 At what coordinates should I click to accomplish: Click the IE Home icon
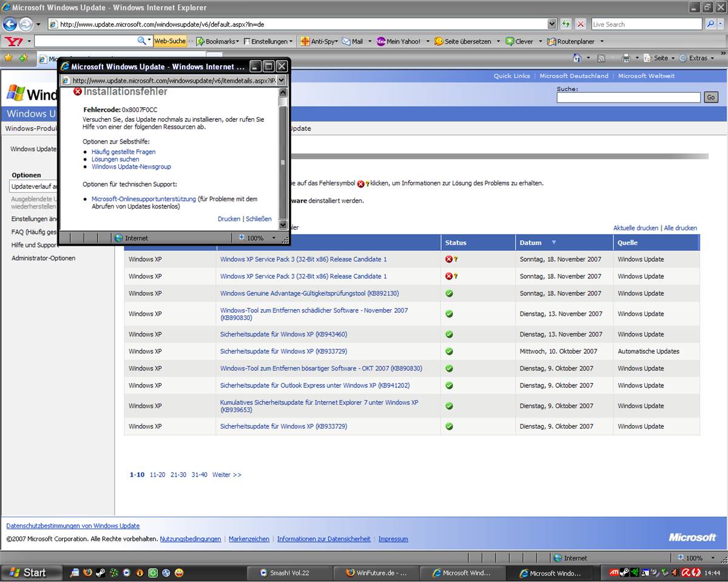577,58
